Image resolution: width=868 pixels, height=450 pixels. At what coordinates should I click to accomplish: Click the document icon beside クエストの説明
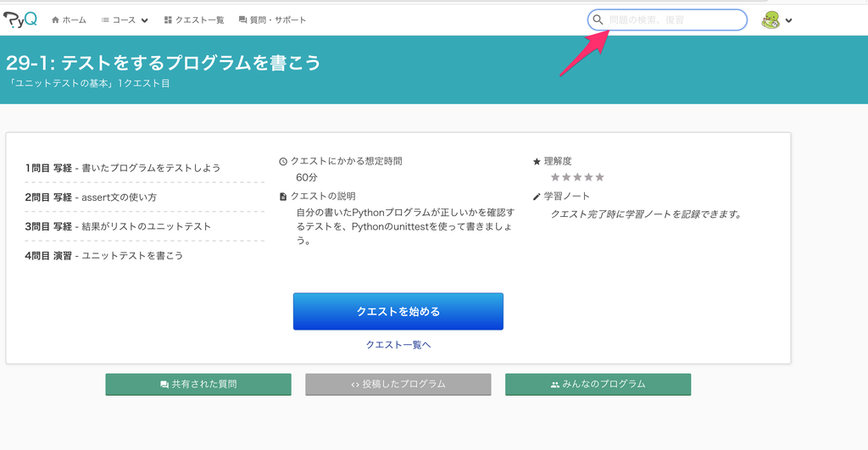click(x=283, y=197)
